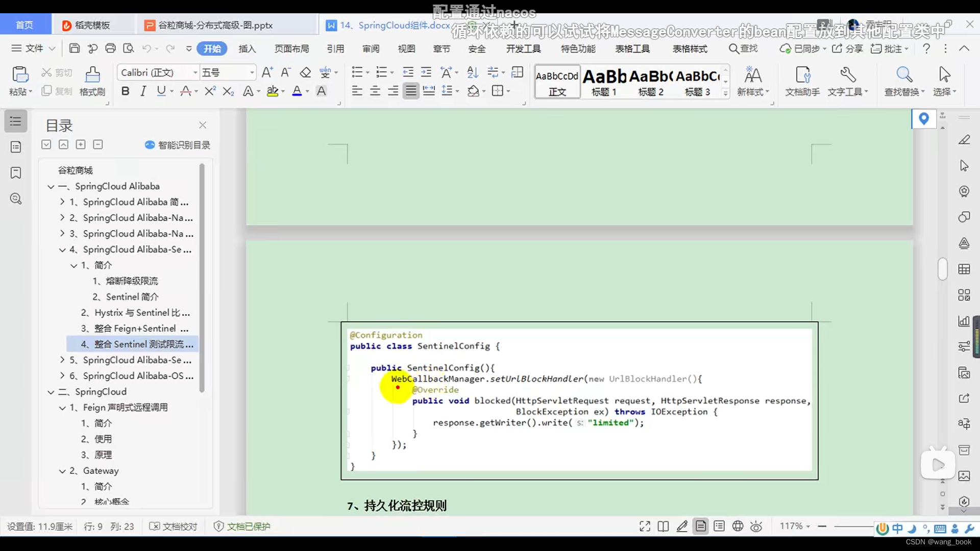Open the 文字工具 text tools
Image resolution: width=980 pixels, height=551 pixels.
tap(847, 81)
